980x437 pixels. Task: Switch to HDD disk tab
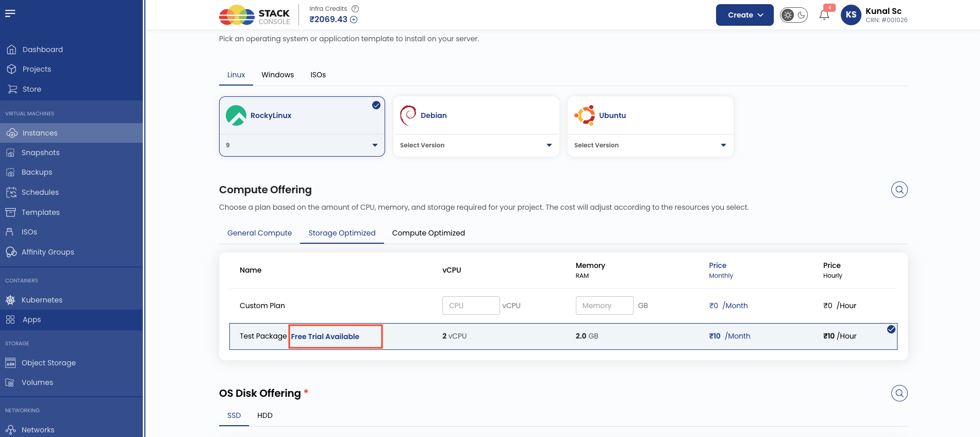point(265,415)
